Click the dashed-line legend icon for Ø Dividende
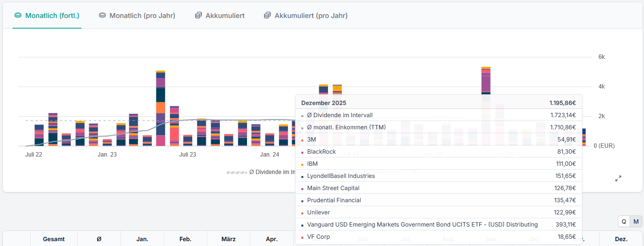644x246 pixels. tap(237, 172)
